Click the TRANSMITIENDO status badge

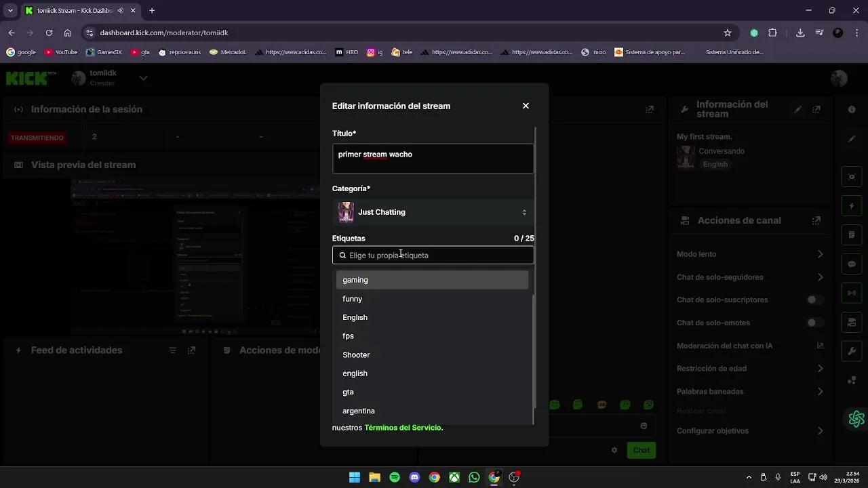37,138
